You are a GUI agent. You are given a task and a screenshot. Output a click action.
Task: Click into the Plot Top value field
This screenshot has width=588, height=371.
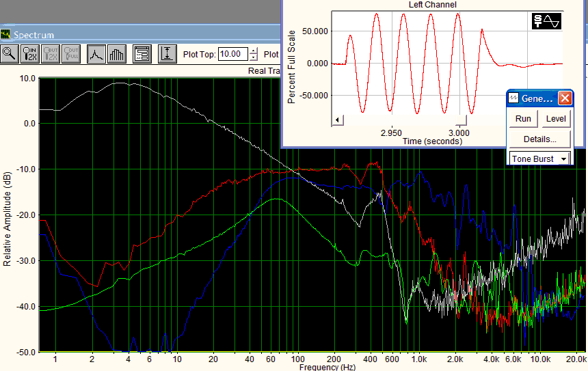tap(233, 54)
